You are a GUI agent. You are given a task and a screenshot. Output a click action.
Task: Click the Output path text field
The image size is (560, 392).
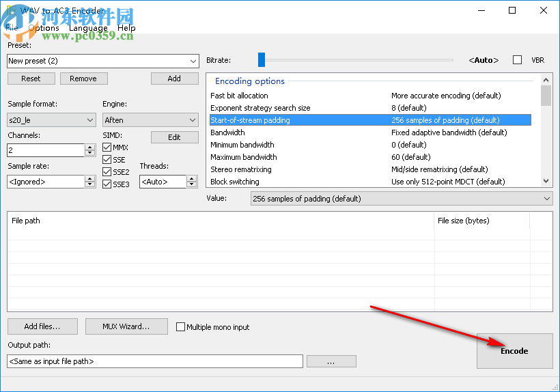click(155, 361)
